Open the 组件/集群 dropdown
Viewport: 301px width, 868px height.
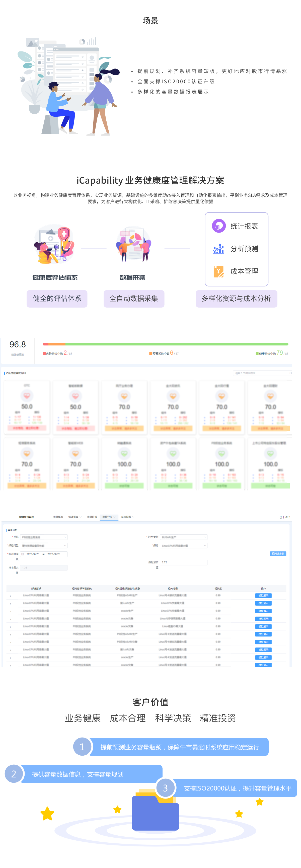coord(184,537)
